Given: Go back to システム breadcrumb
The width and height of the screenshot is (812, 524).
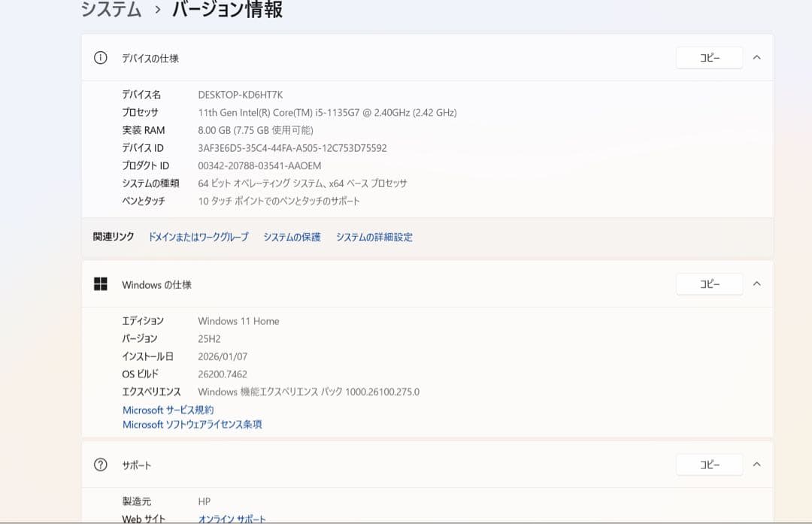Looking at the screenshot, I should (x=111, y=9).
